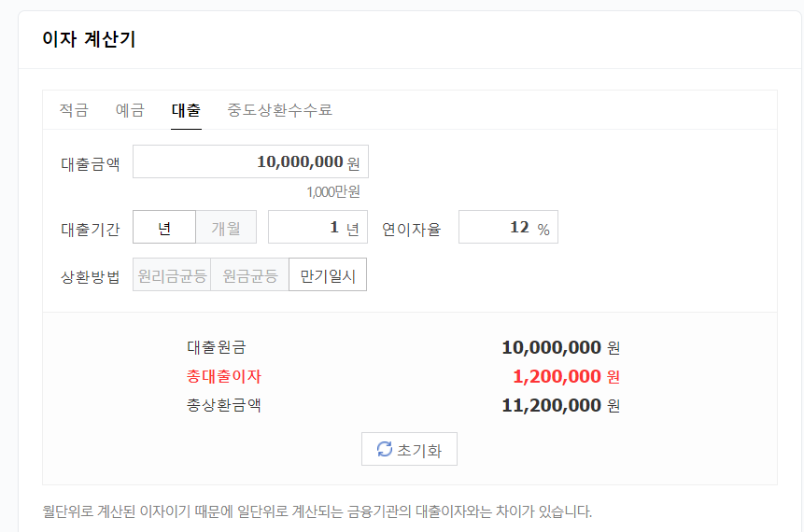Viewport: 804px width, 532px height.
Task: Focus the loan period number field
Action: [x=308, y=228]
